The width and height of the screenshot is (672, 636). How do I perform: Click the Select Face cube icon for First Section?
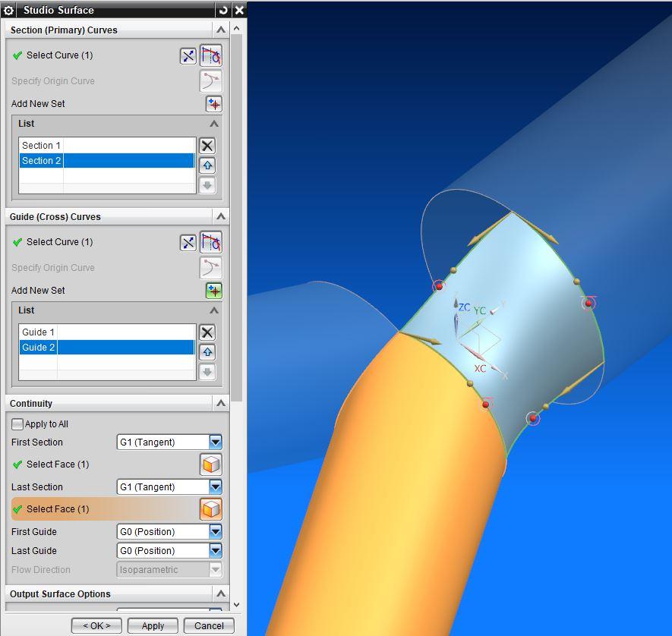click(210, 464)
